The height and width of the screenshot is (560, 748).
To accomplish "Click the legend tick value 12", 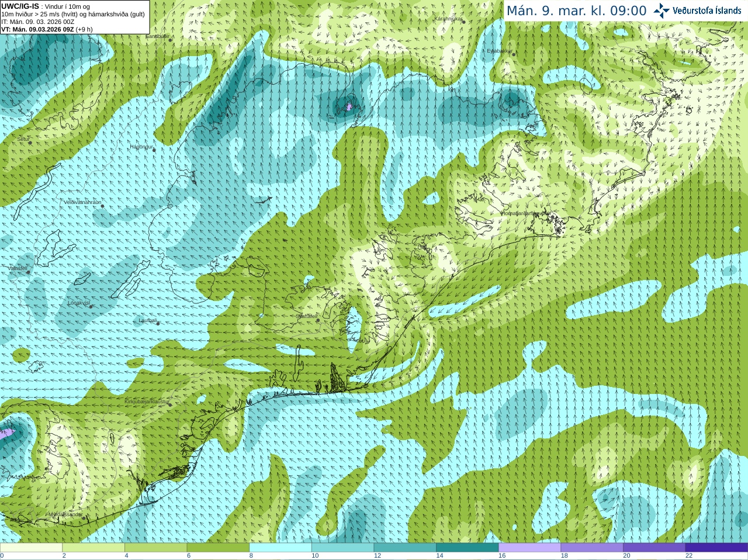I will click(378, 556).
